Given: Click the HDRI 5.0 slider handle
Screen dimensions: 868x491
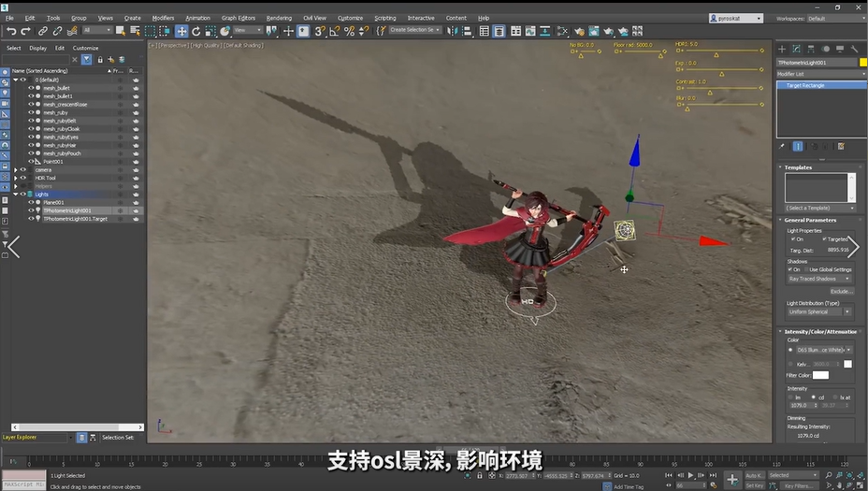Looking at the screenshot, I should click(716, 55).
